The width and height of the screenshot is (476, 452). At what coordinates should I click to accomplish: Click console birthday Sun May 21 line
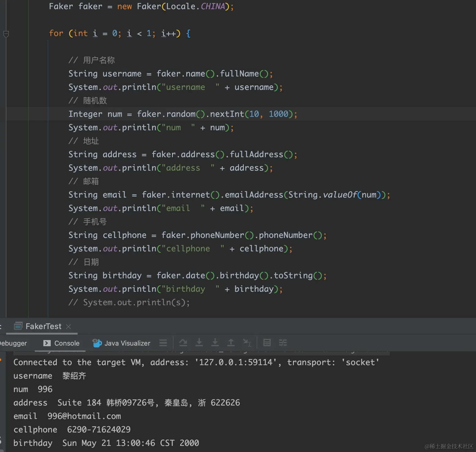click(106, 443)
